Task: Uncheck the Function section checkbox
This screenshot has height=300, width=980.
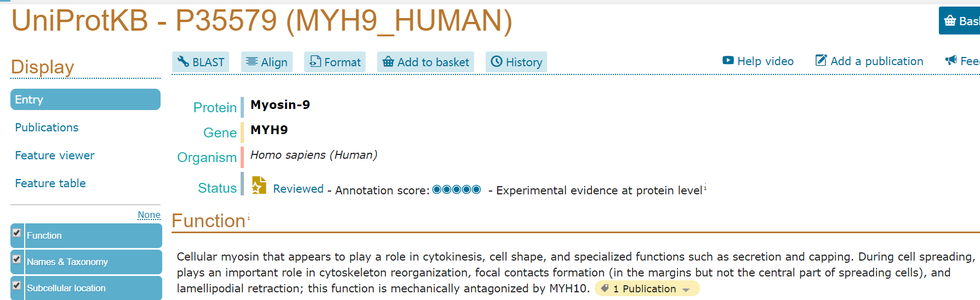Action: click(x=17, y=233)
